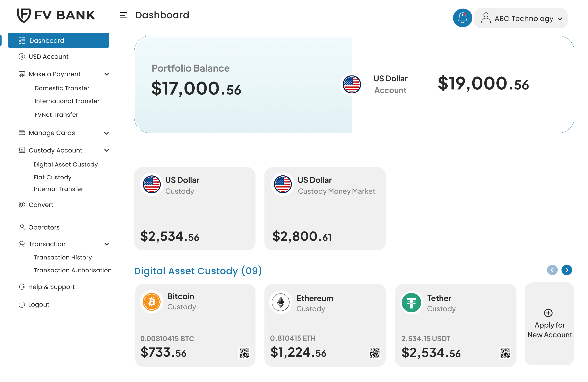588x382 pixels.
Task: Click Logout in the sidebar
Action: [x=38, y=304]
